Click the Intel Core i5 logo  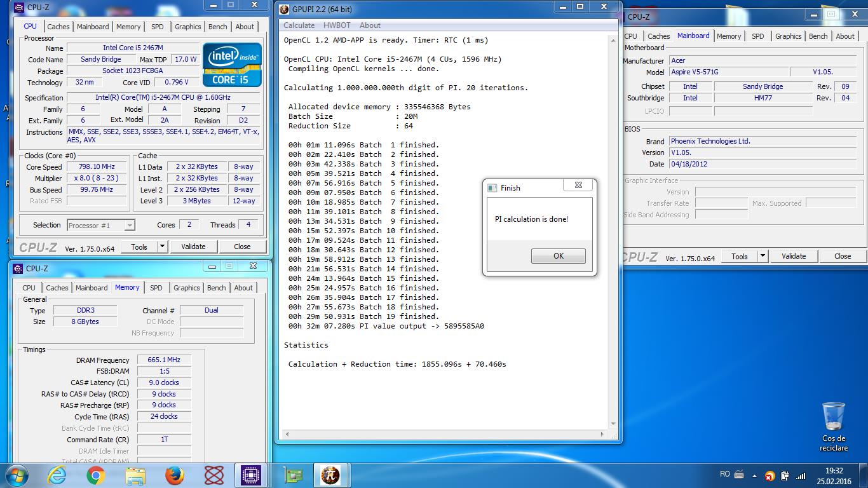(232, 64)
